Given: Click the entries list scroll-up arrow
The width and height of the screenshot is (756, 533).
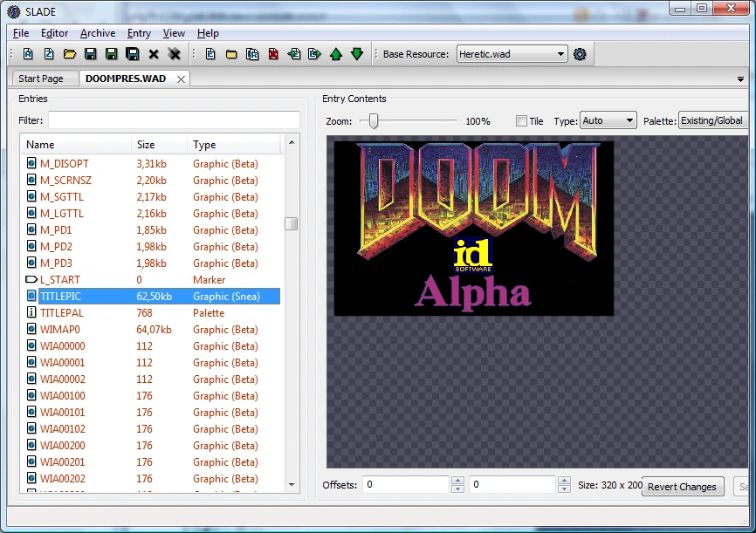Looking at the screenshot, I should (x=292, y=142).
